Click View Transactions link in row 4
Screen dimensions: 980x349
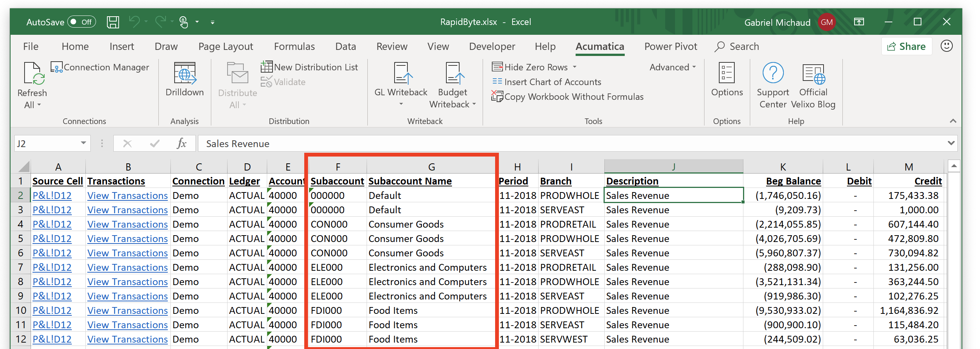(127, 225)
